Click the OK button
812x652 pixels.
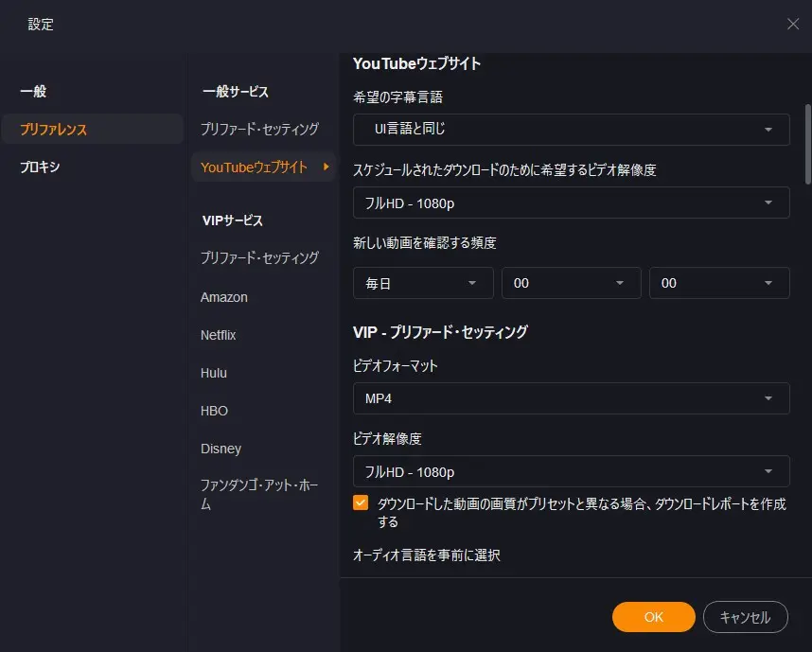click(x=654, y=617)
